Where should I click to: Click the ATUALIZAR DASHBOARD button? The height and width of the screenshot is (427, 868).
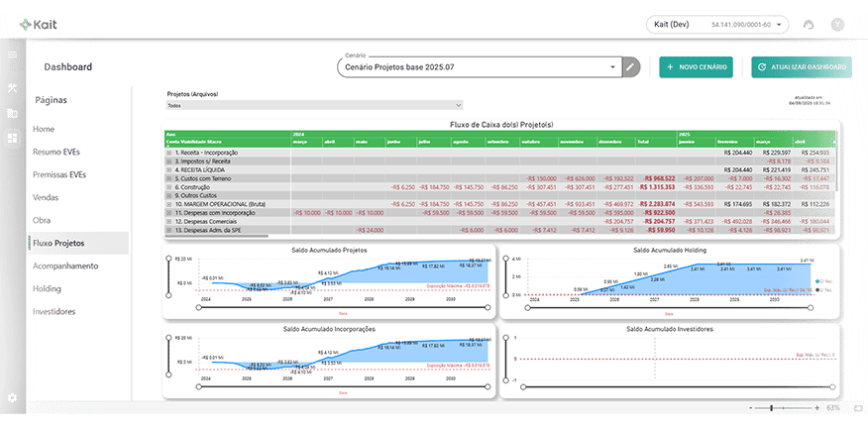coord(802,67)
